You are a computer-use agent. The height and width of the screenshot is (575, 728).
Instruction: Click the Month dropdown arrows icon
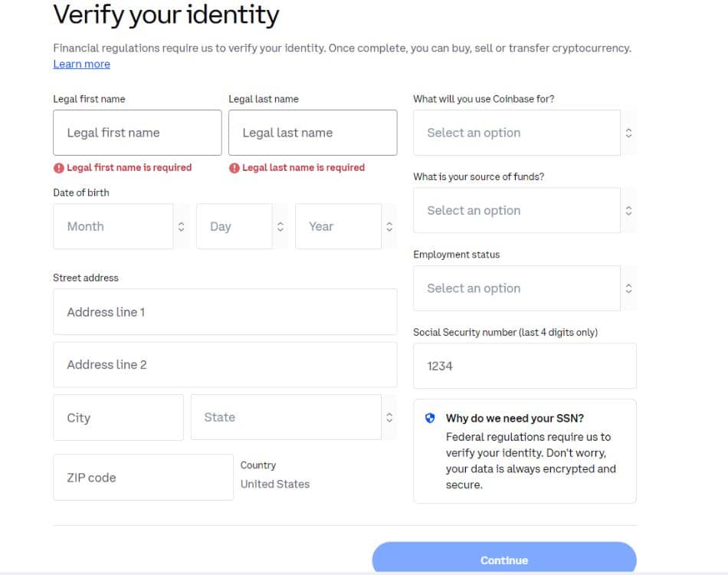181,227
